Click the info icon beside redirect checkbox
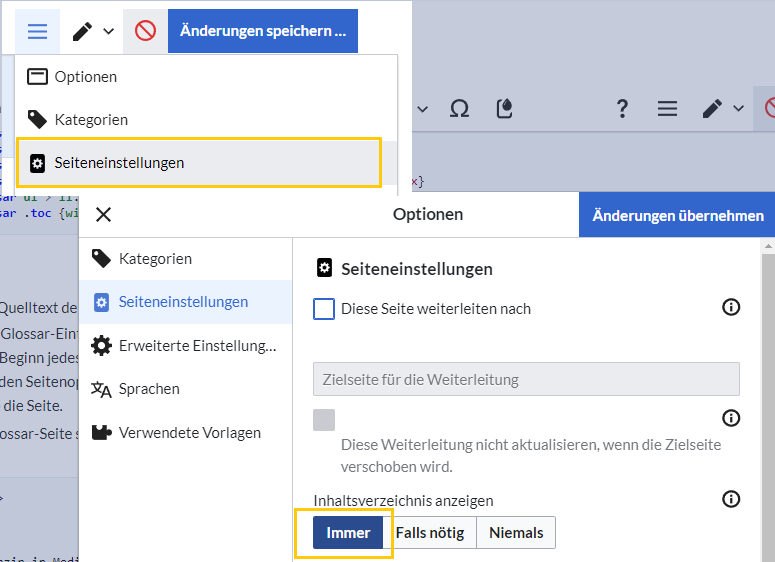The image size is (775, 562). (731, 307)
